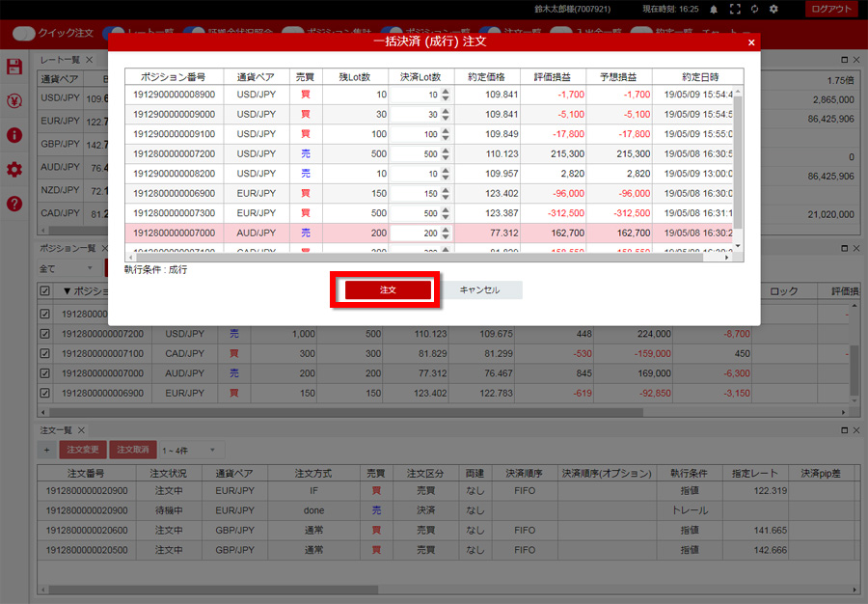Click the save floppy icon in sidebar
The image size is (868, 604).
pyautogui.click(x=14, y=67)
